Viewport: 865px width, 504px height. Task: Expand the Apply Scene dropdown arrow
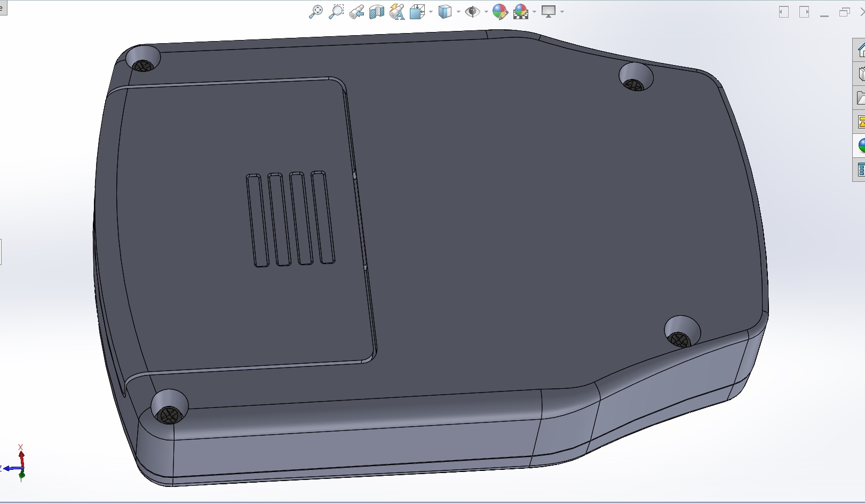coord(534,12)
